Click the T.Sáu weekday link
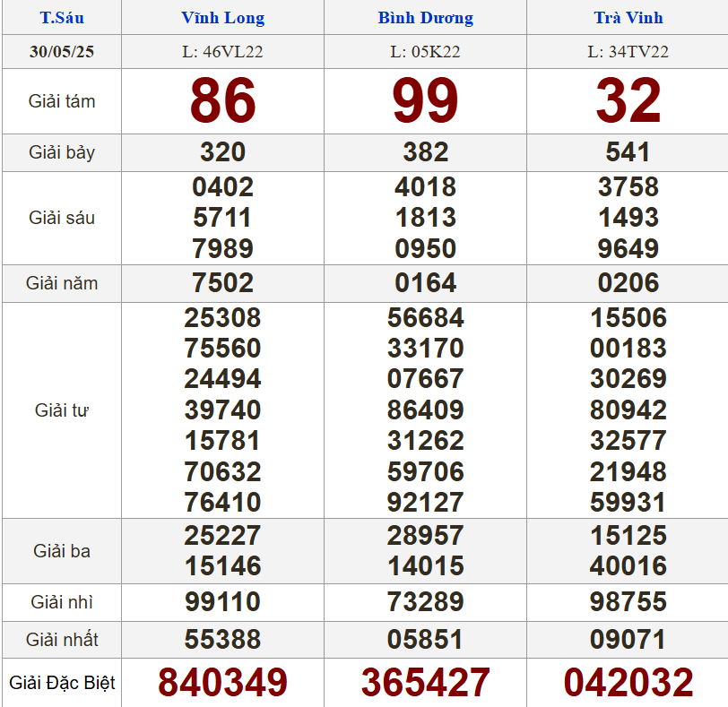 [61, 18]
